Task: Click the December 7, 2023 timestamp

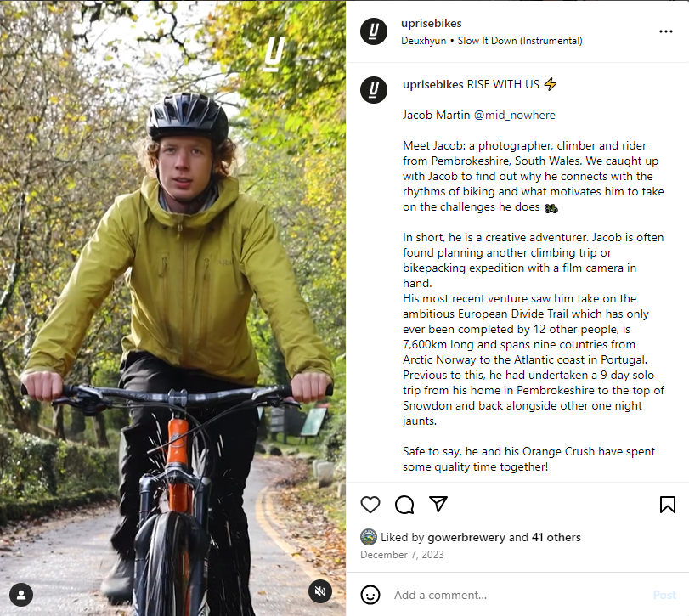Action: (402, 555)
